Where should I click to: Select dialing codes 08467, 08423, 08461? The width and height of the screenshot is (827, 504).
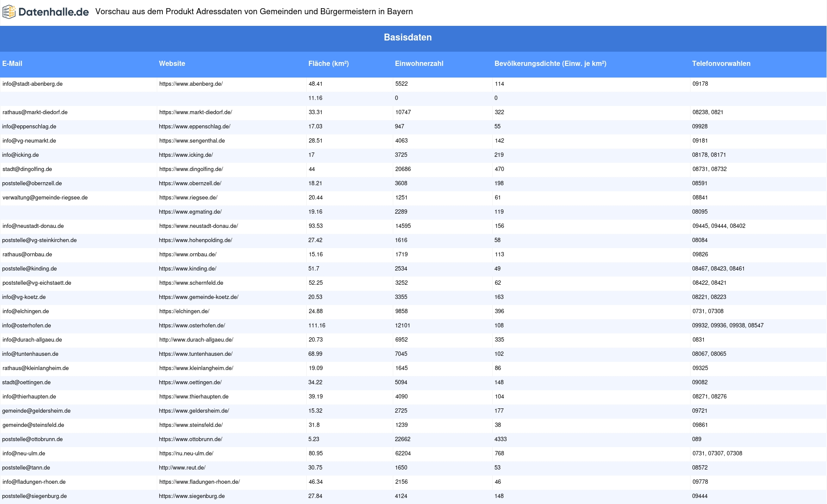[x=718, y=269]
